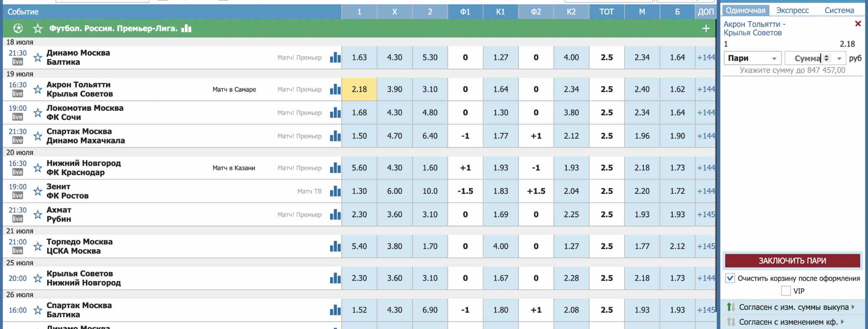The height and width of the screenshot is (329, 868).
Task: Open the live badge for Ахмат – Рубин
Action: click(17, 219)
